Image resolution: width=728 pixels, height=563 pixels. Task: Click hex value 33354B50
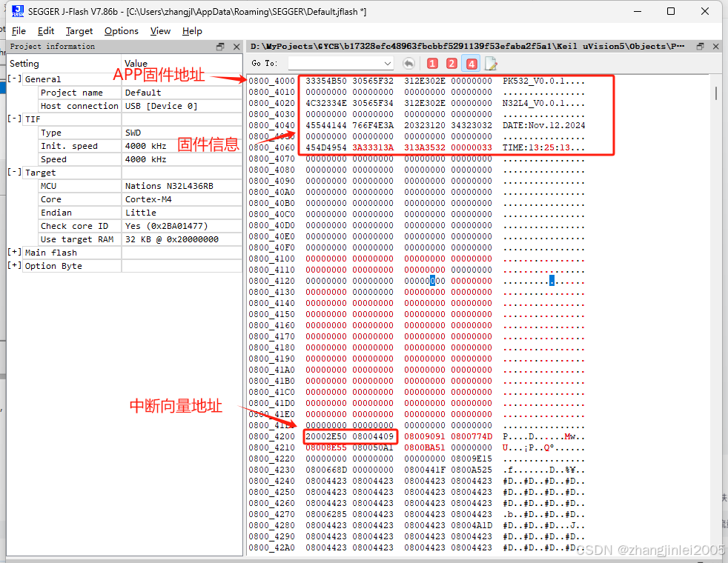pyautogui.click(x=326, y=81)
